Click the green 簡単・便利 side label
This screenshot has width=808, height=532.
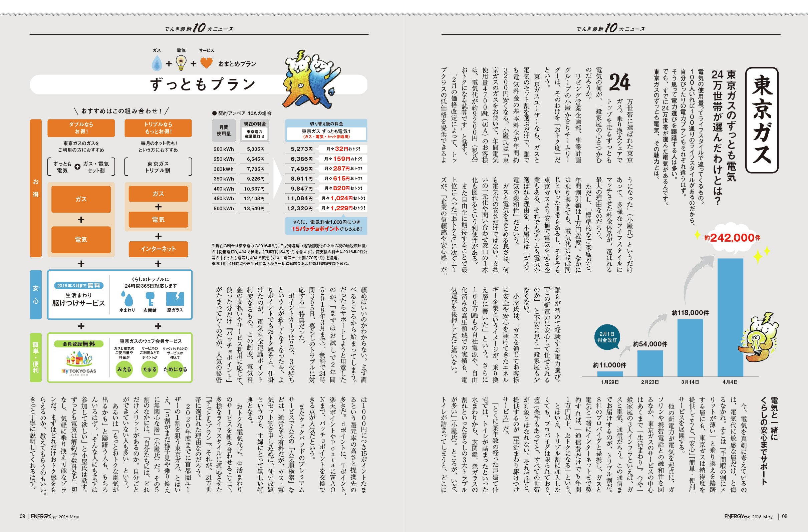[36, 357]
